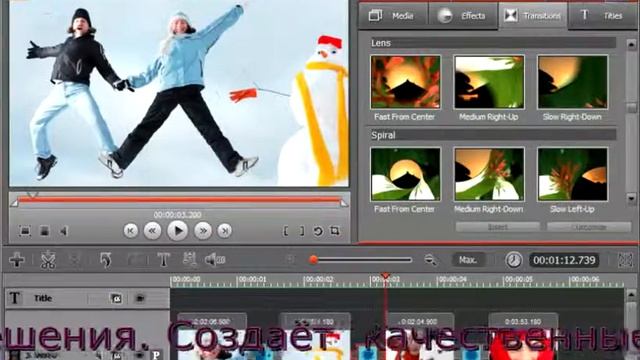Zoom out the timeline with the magnifier icon

click(430, 260)
